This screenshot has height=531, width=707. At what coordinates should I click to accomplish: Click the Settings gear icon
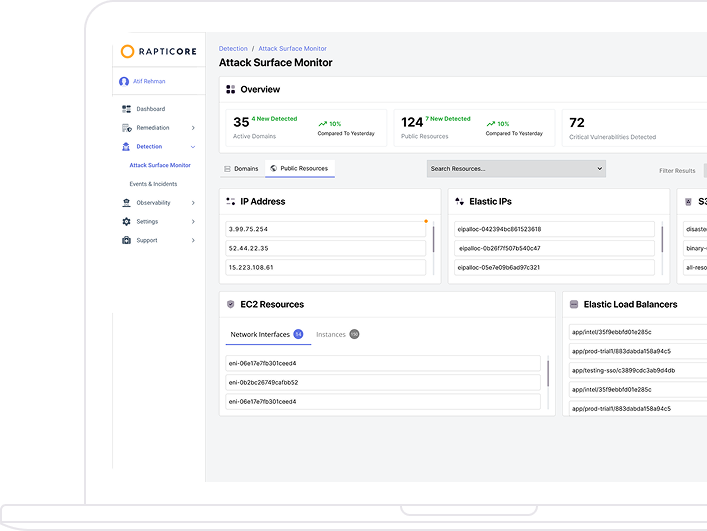pyautogui.click(x=126, y=222)
